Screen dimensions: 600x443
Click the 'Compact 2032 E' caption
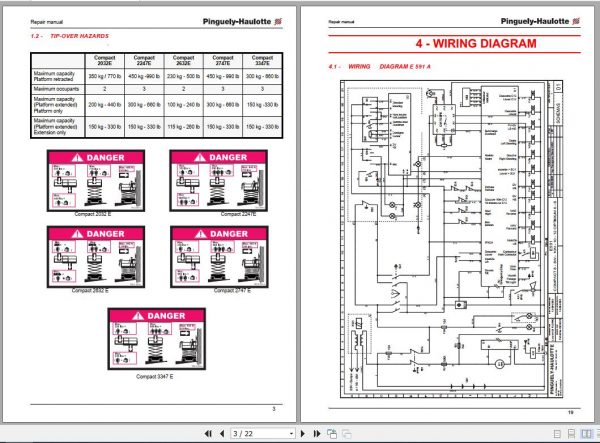[93, 214]
